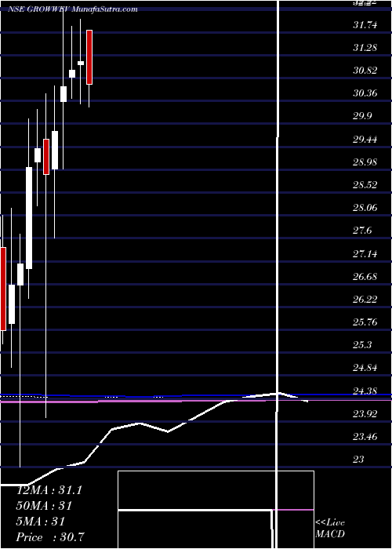392x549 pixels.
Task: Click the 23.92 price axis label
Action: point(365,414)
